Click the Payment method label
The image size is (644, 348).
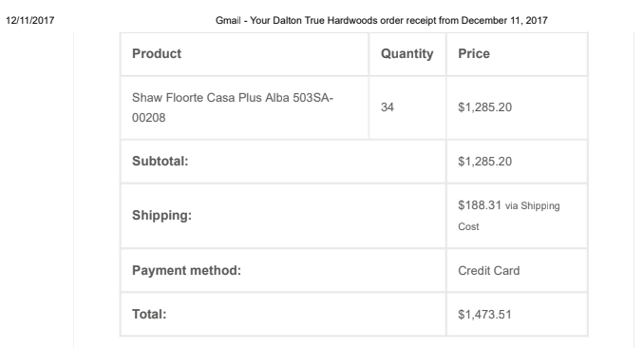tap(186, 270)
